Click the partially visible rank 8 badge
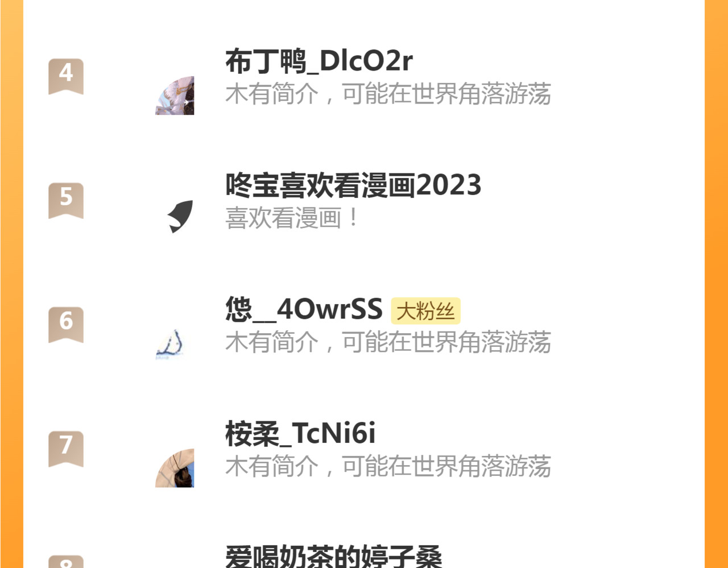728x568 pixels. pos(66,562)
